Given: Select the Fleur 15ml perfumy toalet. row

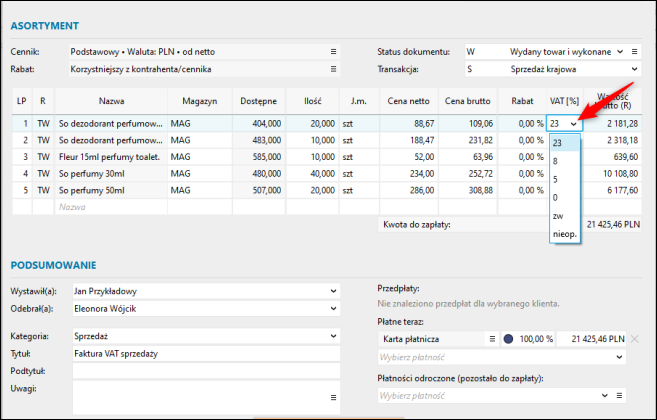Looking at the screenshot, I should [x=110, y=157].
